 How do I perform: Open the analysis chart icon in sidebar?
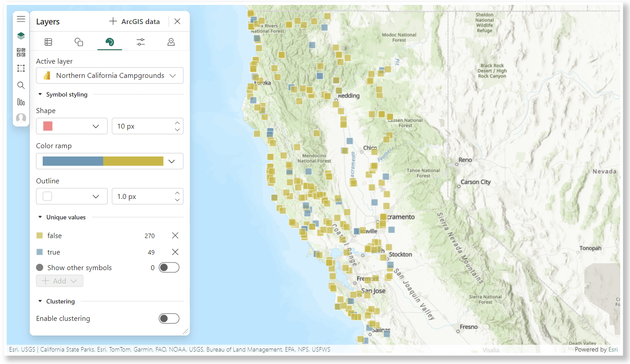point(21,101)
